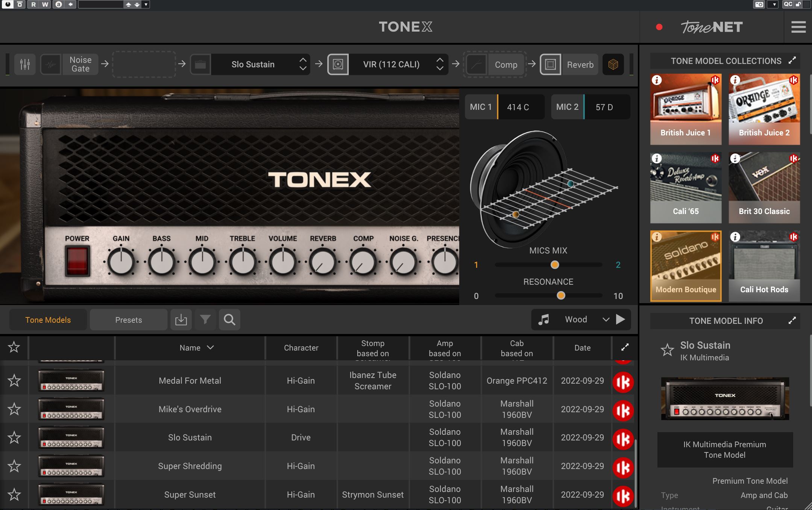Open the filter options icon
The image size is (812, 510).
pyautogui.click(x=205, y=319)
